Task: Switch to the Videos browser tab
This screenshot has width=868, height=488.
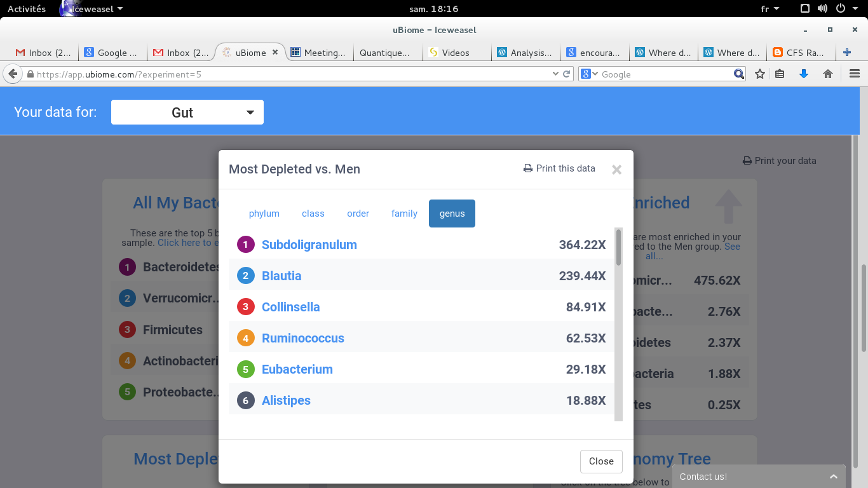Action: coord(456,53)
